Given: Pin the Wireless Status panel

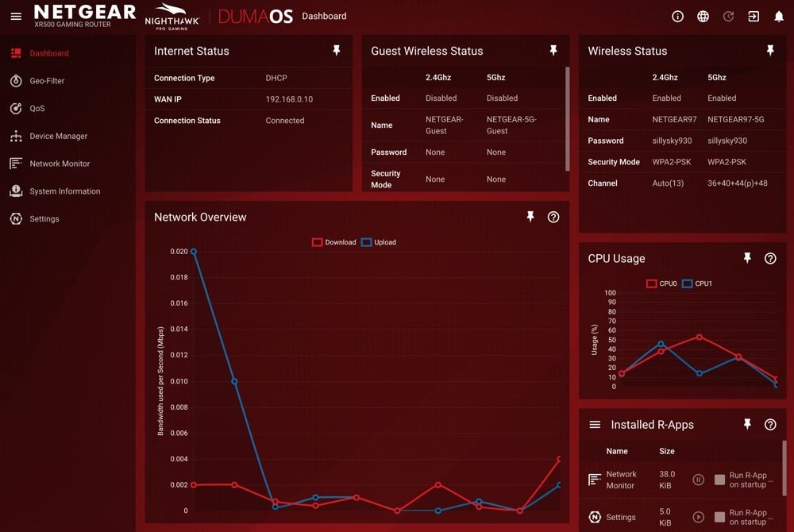Looking at the screenshot, I should pos(769,50).
